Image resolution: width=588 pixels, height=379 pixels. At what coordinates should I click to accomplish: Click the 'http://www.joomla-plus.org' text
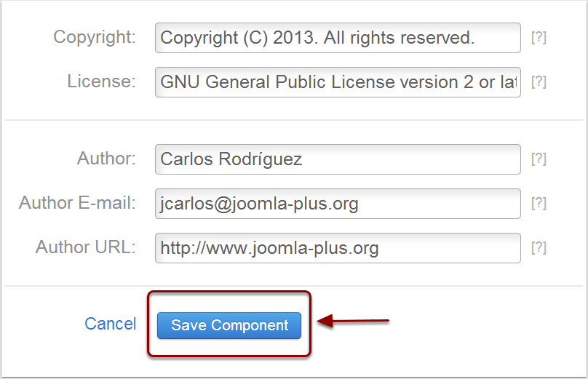click(270, 248)
